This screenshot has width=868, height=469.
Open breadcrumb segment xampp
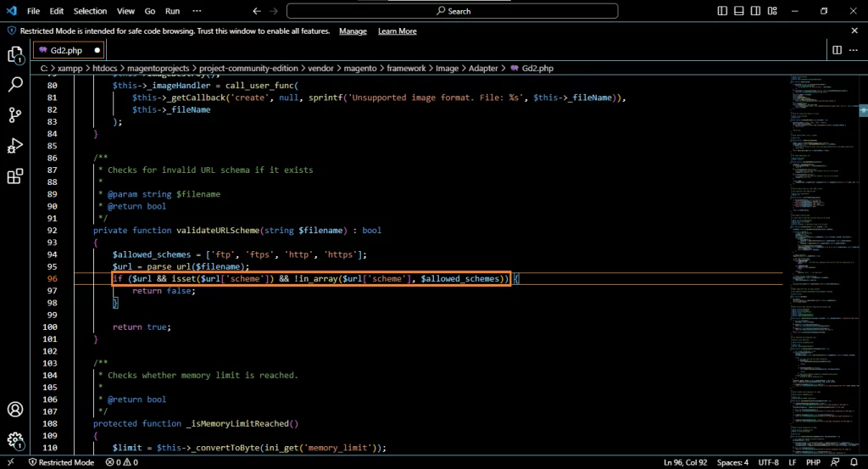70,68
